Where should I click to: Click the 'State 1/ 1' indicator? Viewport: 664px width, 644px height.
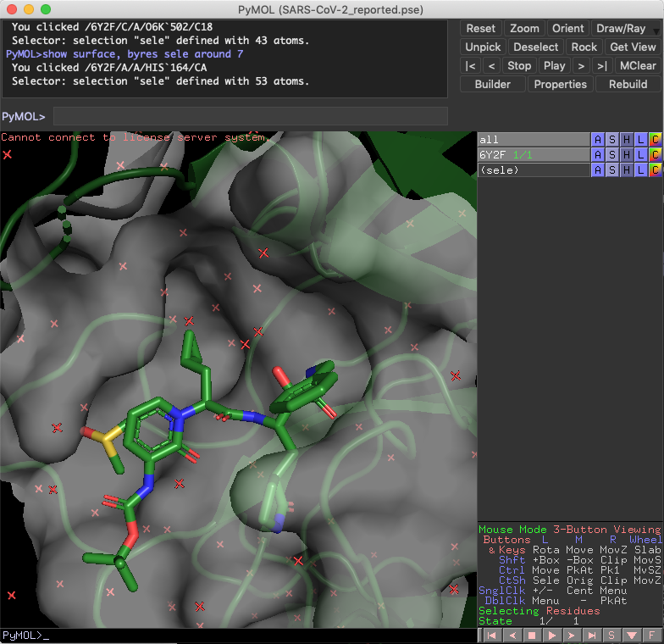(528, 621)
